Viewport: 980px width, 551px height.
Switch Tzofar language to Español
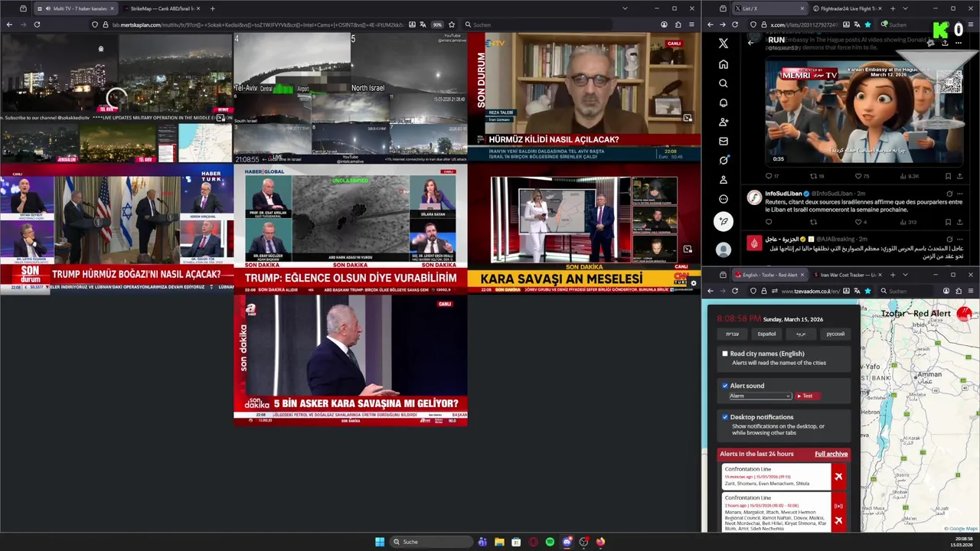pos(766,334)
